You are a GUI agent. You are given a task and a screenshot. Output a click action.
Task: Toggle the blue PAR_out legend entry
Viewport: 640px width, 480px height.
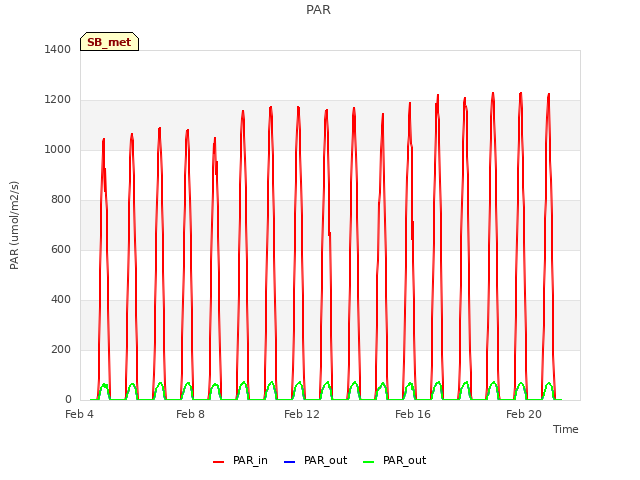tap(315, 460)
